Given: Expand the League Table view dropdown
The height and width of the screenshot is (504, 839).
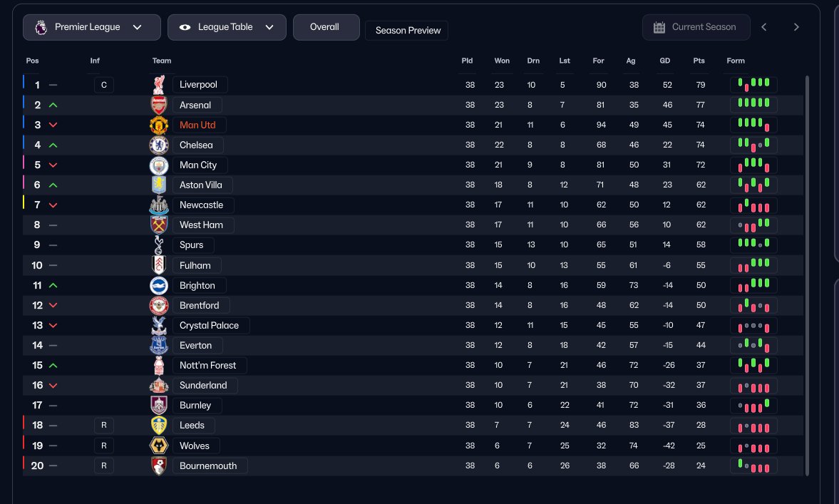Looking at the screenshot, I should pyautogui.click(x=227, y=27).
